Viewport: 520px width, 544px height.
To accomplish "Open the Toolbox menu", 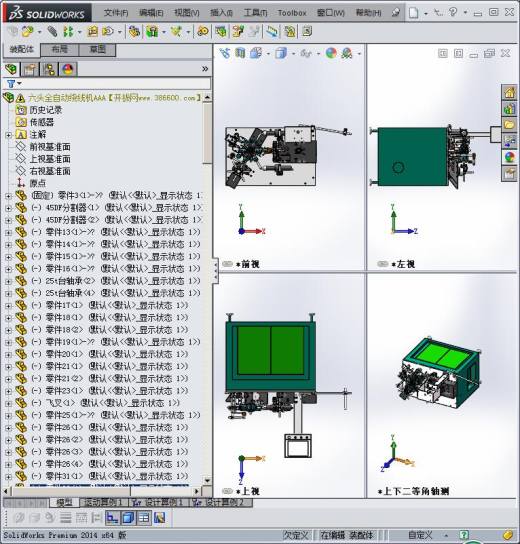I will tap(292, 13).
